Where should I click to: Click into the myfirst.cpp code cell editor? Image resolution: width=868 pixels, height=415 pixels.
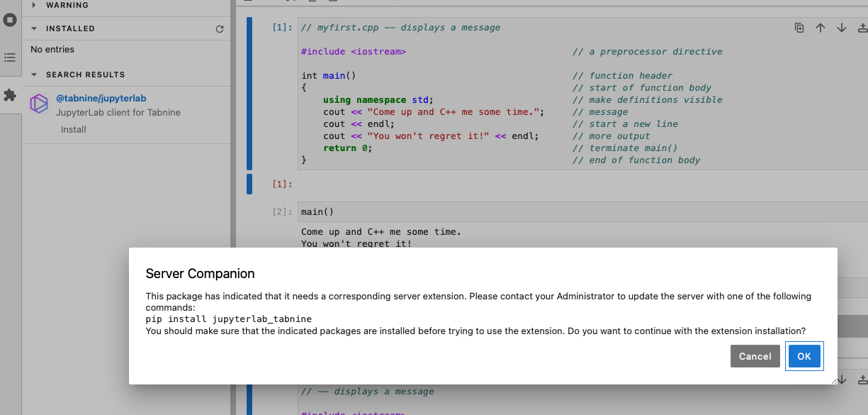[582, 94]
